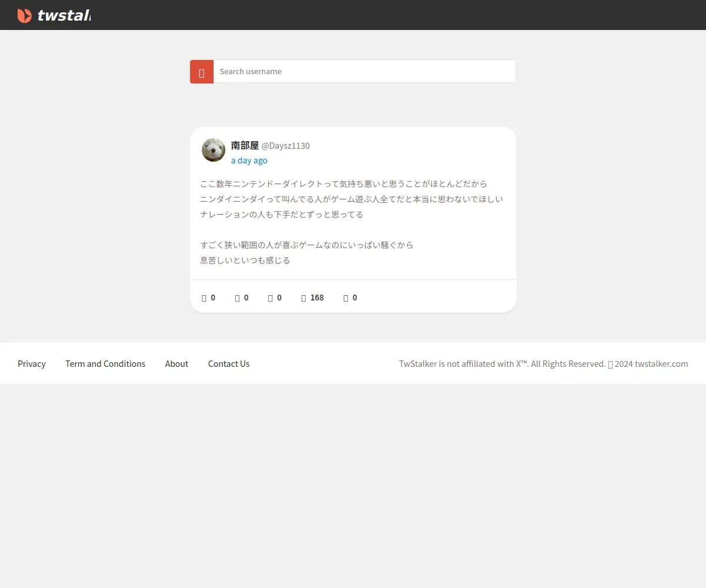Open the Term and Conditions link
This screenshot has height=588, width=706.
click(x=105, y=364)
